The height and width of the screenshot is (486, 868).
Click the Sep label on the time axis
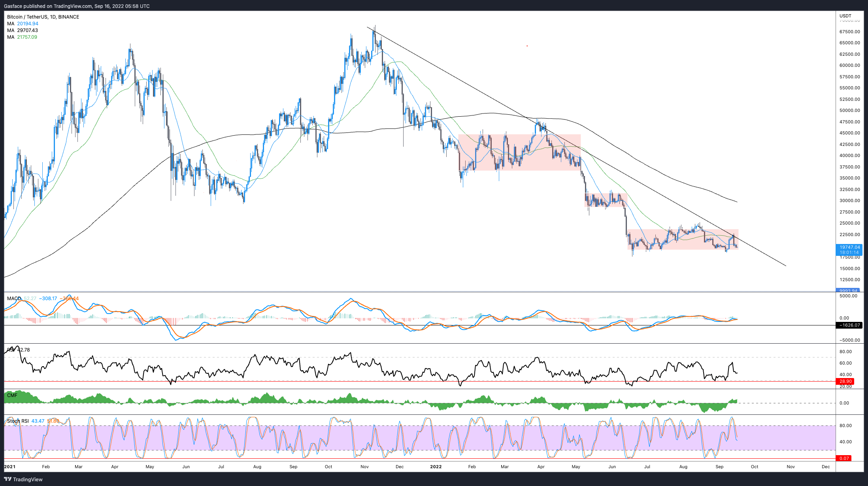click(719, 467)
